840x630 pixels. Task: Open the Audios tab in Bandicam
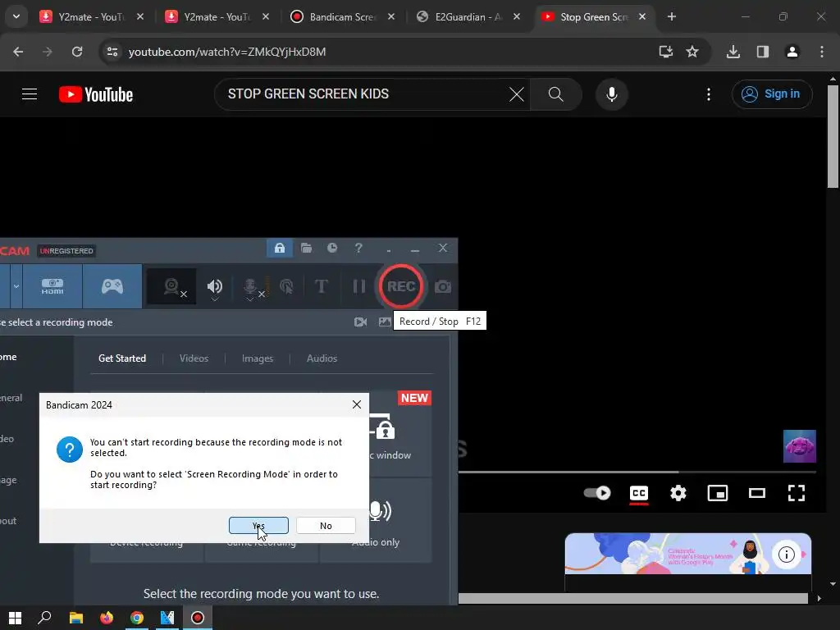[x=322, y=358]
